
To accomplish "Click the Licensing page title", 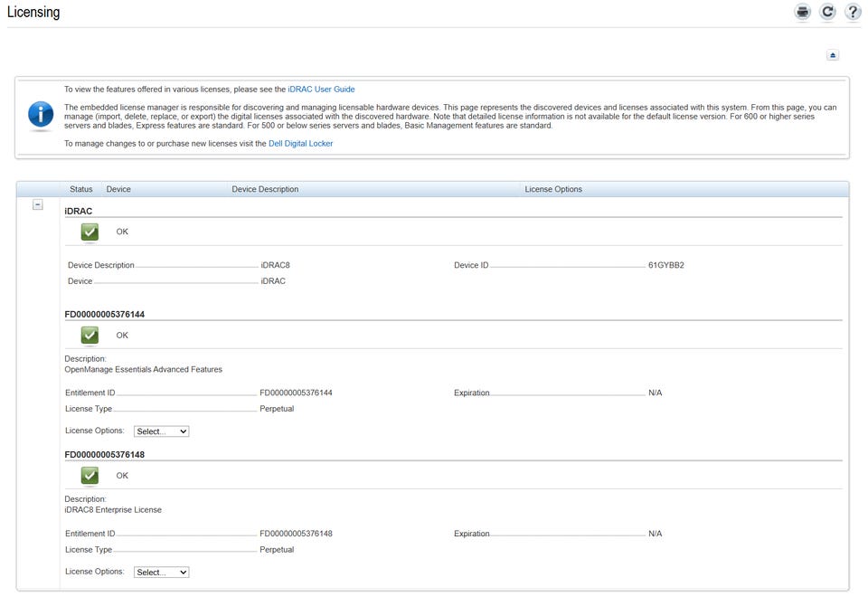I will [33, 12].
